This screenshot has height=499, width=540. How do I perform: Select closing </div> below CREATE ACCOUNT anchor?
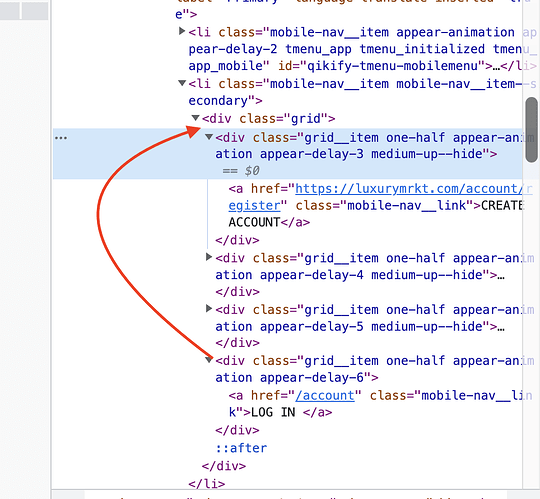tap(237, 240)
